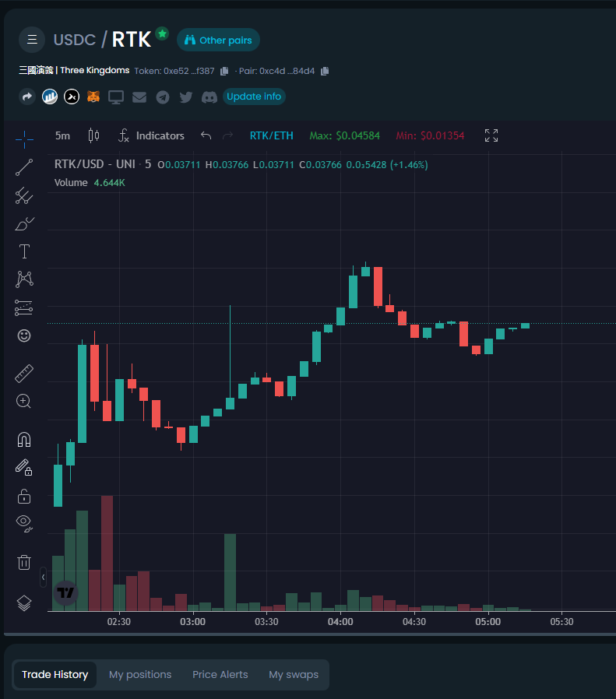
Task: Select the crosshair cursor tool
Action: tap(24, 139)
